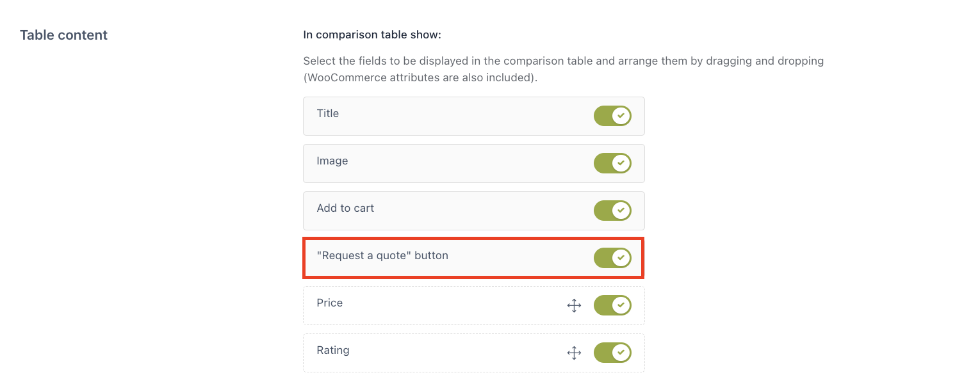The height and width of the screenshot is (375, 980).
Task: Switch off the "Request a quote" button toggle
Action: click(x=612, y=258)
